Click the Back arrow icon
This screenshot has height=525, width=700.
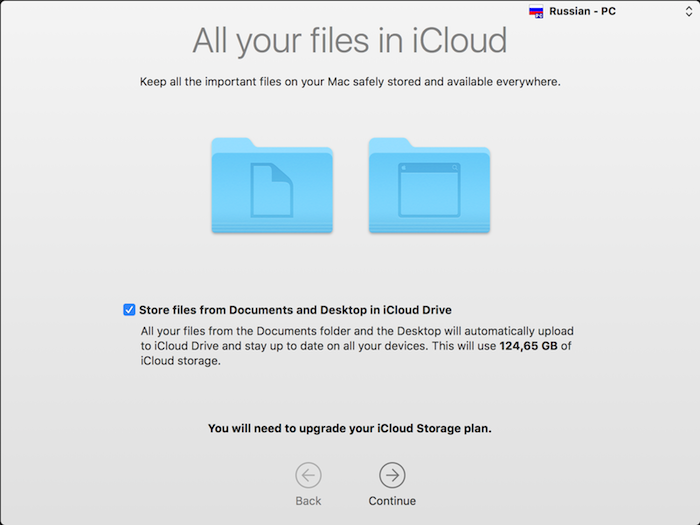[x=308, y=475]
